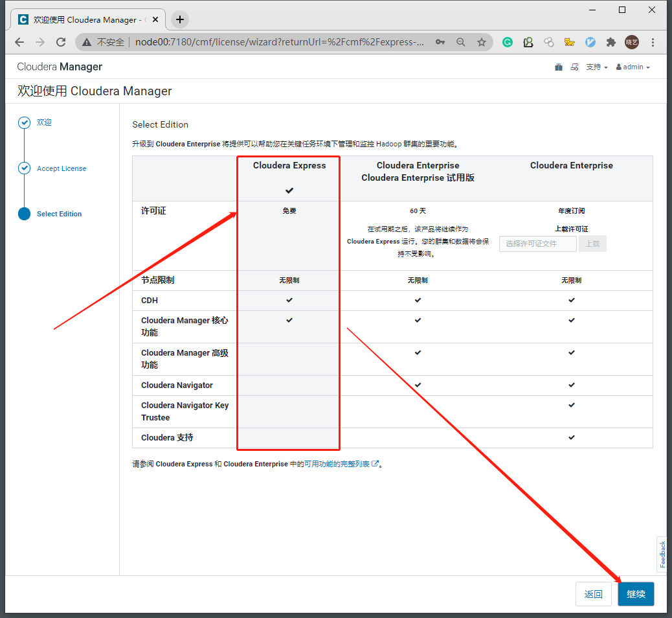Click the completed 欢迎 step circle
Image resolution: width=672 pixels, height=618 pixels.
pyautogui.click(x=25, y=122)
